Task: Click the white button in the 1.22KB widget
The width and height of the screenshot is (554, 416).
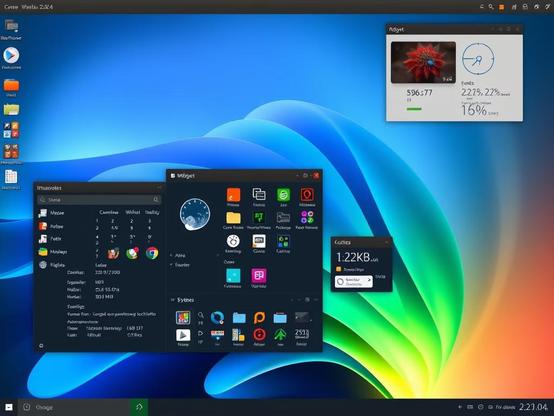Action: tap(354, 282)
